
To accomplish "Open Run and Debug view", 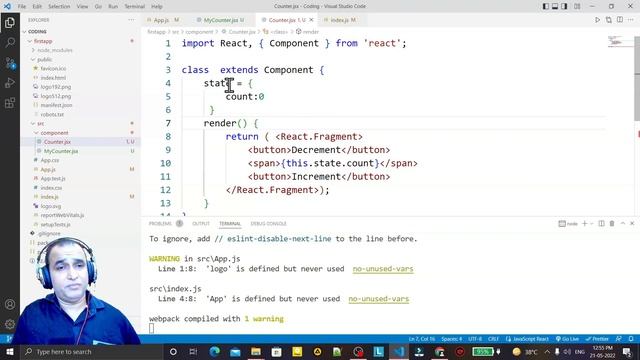I will [10, 82].
